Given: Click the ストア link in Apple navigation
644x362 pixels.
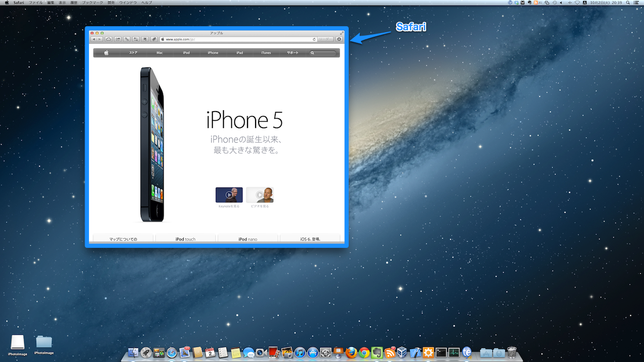Looking at the screenshot, I should (x=133, y=53).
